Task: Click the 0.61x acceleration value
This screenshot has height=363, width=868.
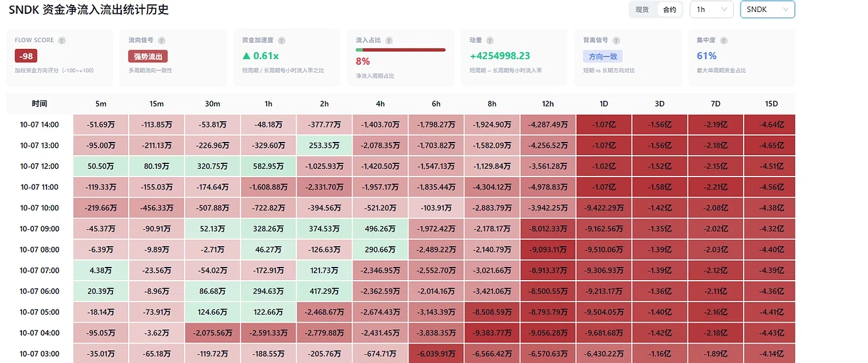Action: click(260, 56)
